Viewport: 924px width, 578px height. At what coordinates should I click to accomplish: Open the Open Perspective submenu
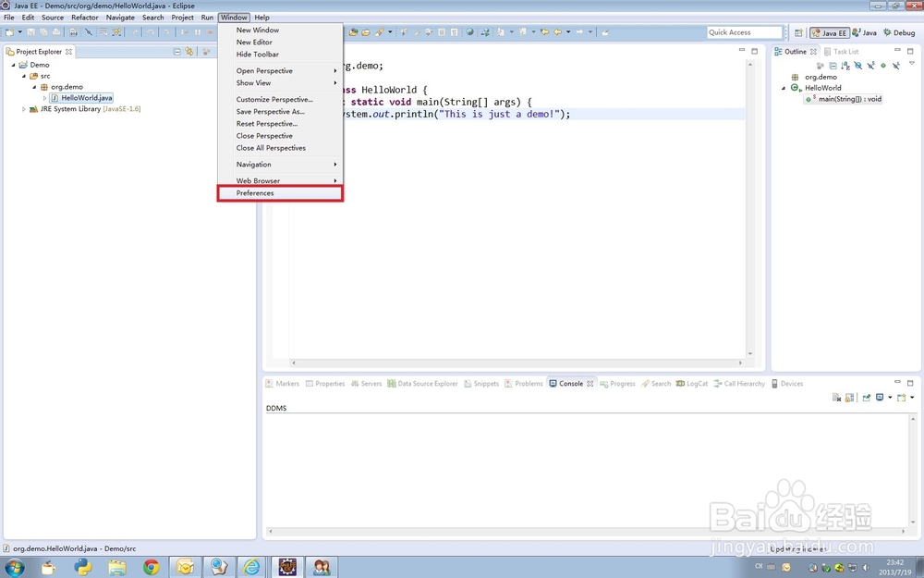[x=280, y=71]
